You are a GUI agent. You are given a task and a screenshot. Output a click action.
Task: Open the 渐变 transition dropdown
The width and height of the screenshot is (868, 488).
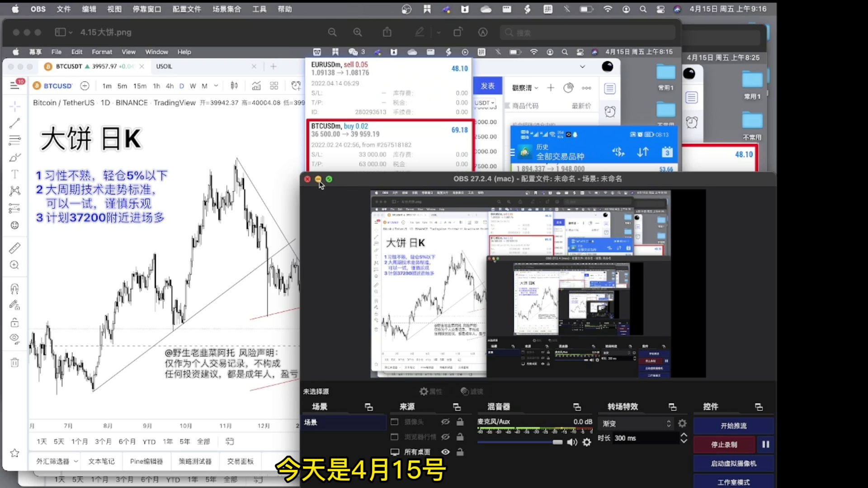tap(636, 423)
